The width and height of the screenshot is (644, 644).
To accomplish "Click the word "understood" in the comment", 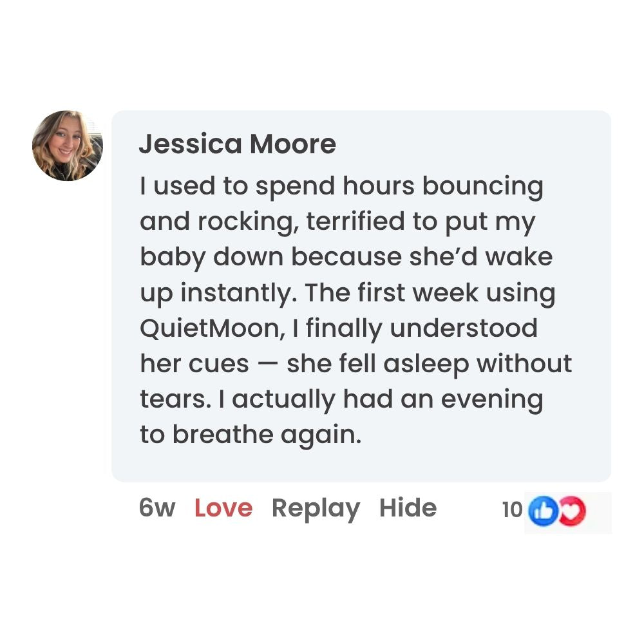I will tap(464, 328).
